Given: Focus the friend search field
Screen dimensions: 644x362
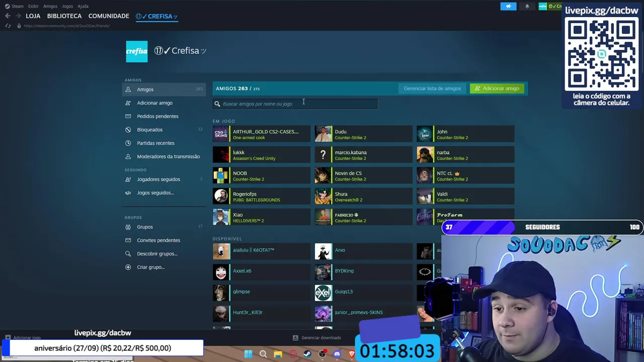Looking at the screenshot, I should coord(295,104).
